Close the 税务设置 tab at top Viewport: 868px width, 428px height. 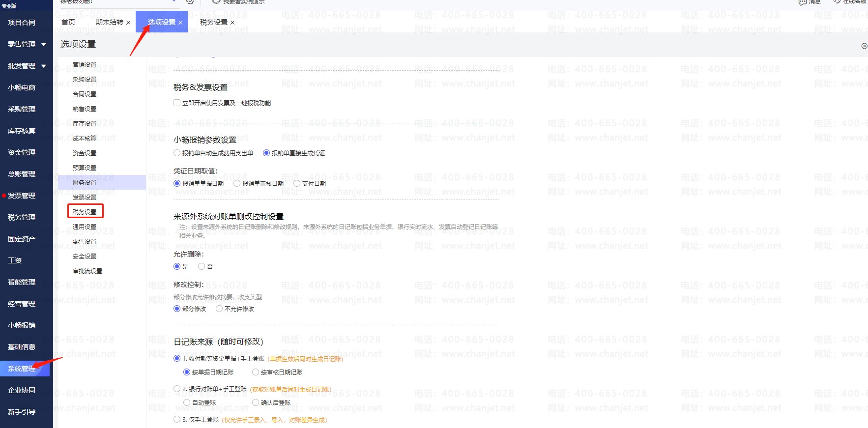click(232, 23)
